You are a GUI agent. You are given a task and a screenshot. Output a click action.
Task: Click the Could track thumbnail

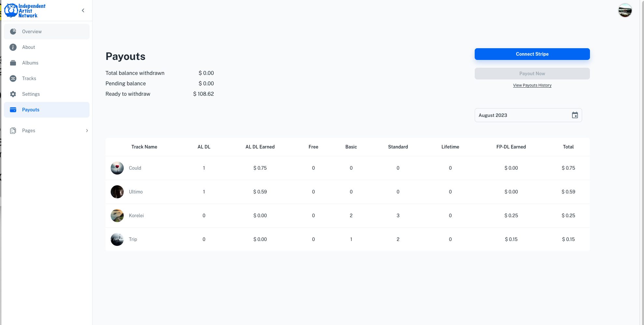click(x=117, y=168)
